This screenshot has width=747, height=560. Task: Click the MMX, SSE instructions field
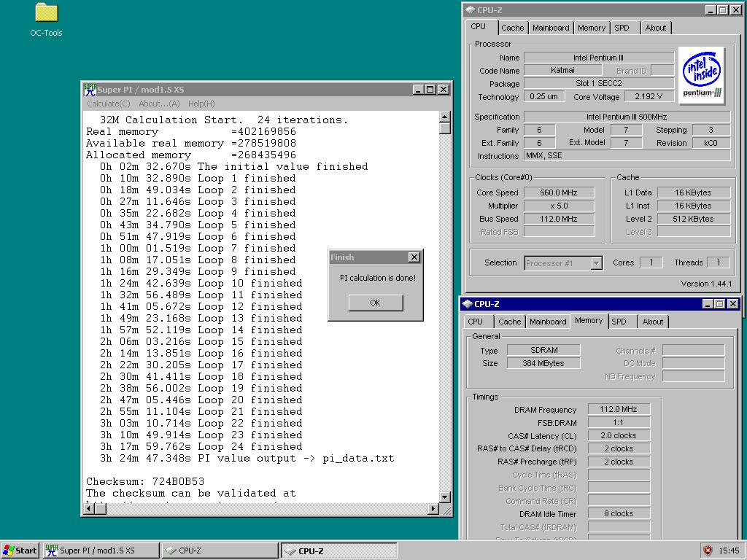[x=627, y=155]
